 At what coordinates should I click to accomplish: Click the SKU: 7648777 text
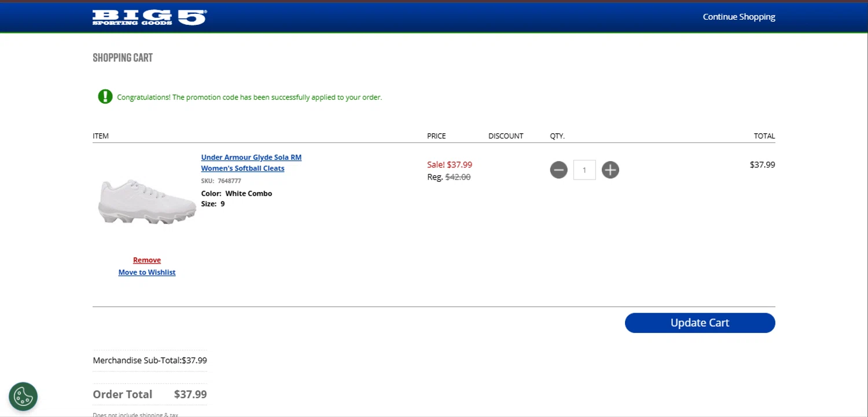coord(221,181)
